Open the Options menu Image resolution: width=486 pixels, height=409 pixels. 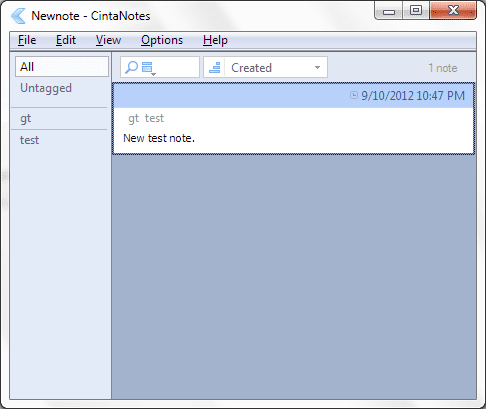point(162,40)
